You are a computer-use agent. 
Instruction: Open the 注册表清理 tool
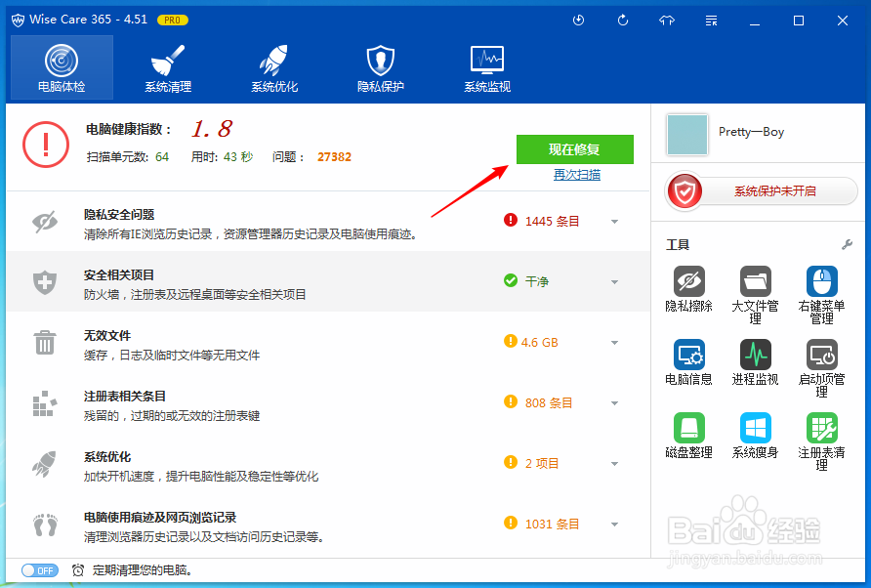821,441
